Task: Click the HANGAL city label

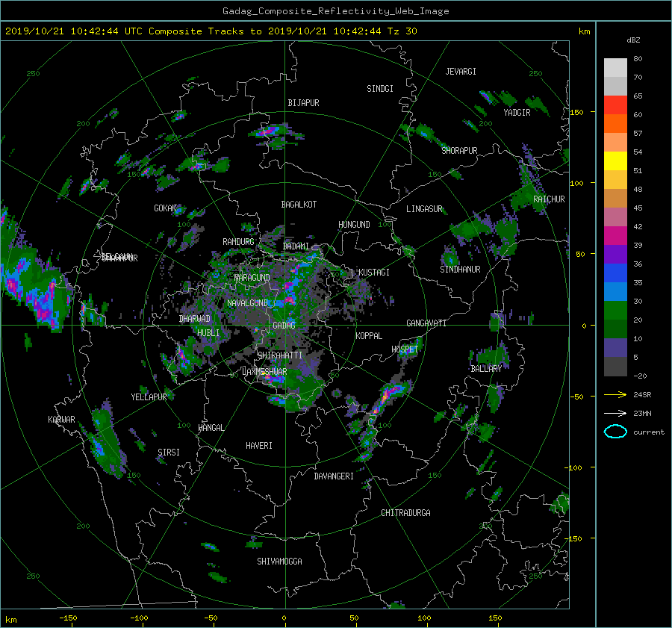Action: [211, 428]
